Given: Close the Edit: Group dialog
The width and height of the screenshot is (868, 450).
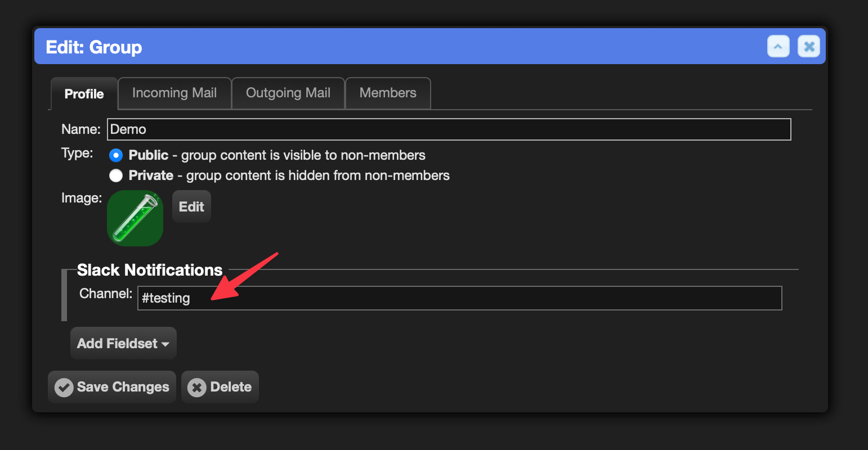Looking at the screenshot, I should 809,47.
